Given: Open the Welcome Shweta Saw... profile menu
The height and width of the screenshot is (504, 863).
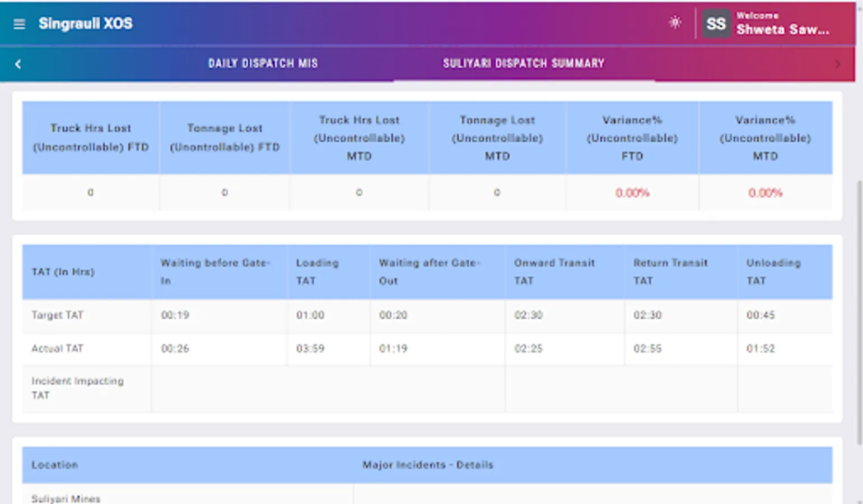Looking at the screenshot, I should click(x=782, y=24).
